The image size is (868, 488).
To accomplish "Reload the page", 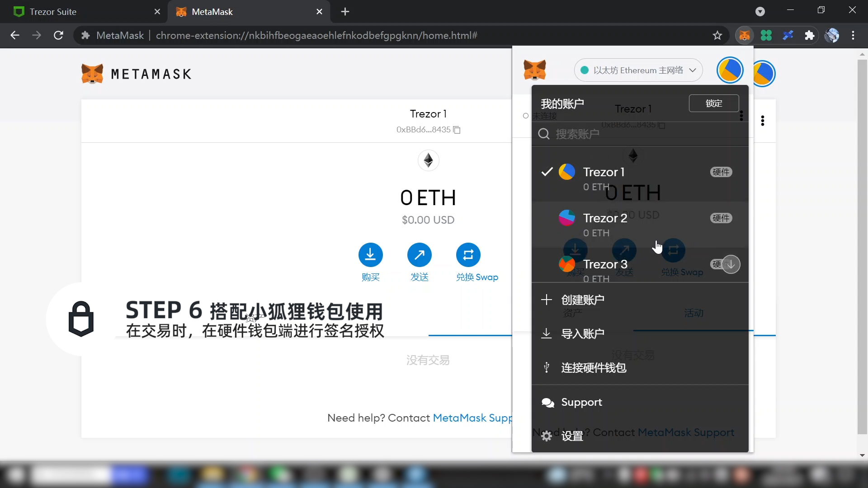I will click(x=58, y=35).
